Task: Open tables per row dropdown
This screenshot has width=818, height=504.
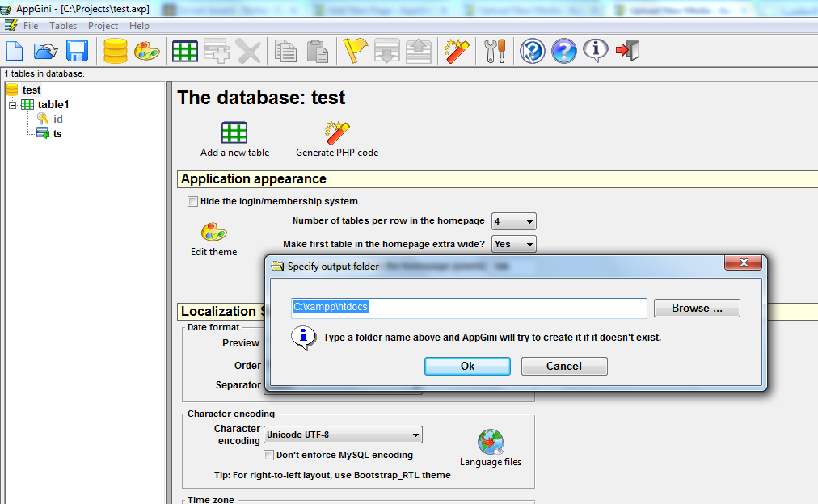Action: point(514,221)
